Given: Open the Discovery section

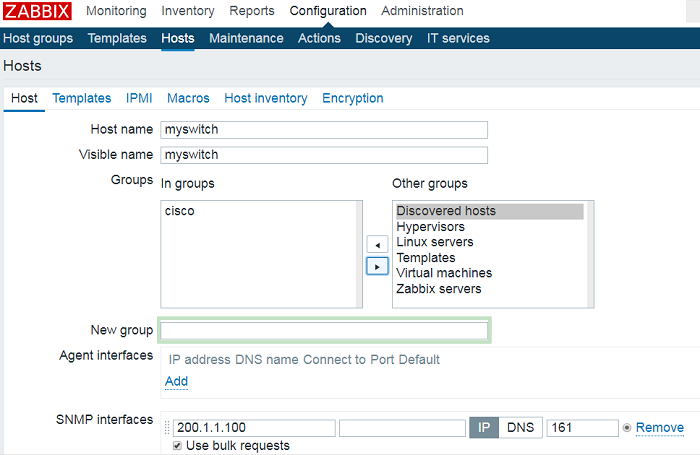Looking at the screenshot, I should click(x=383, y=38).
